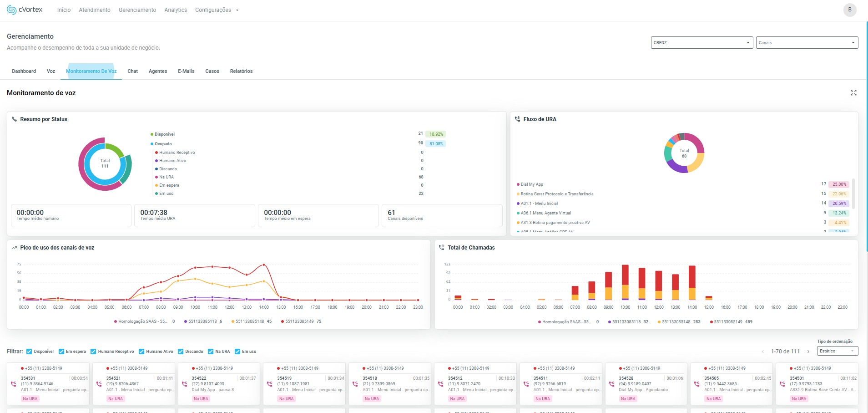The image size is (868, 413).
Task: Click the call icon on card 354518
Action: (355, 384)
